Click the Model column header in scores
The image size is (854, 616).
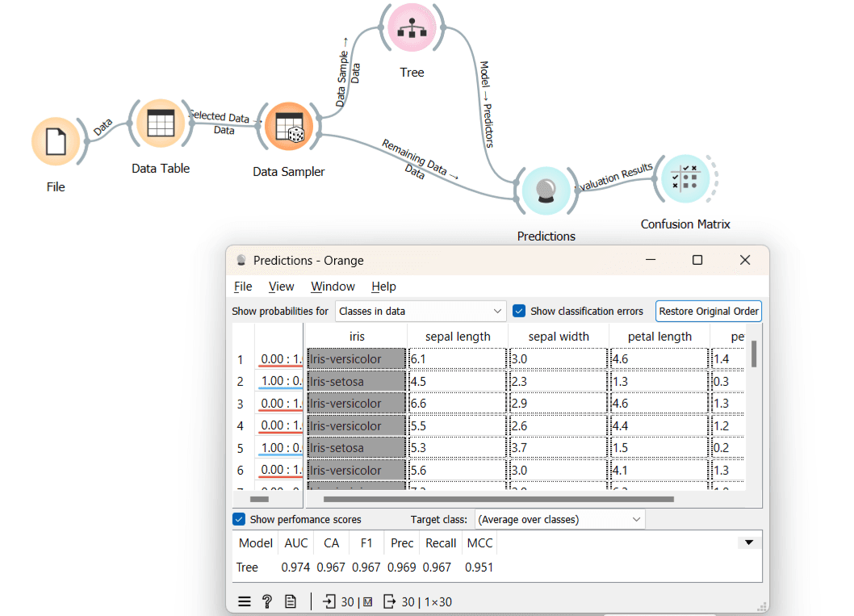pos(255,543)
